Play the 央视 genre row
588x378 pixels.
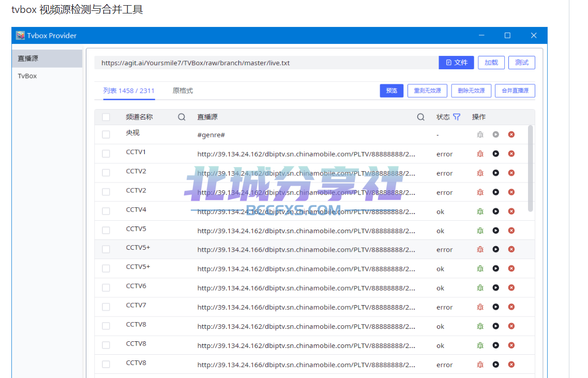[496, 134]
